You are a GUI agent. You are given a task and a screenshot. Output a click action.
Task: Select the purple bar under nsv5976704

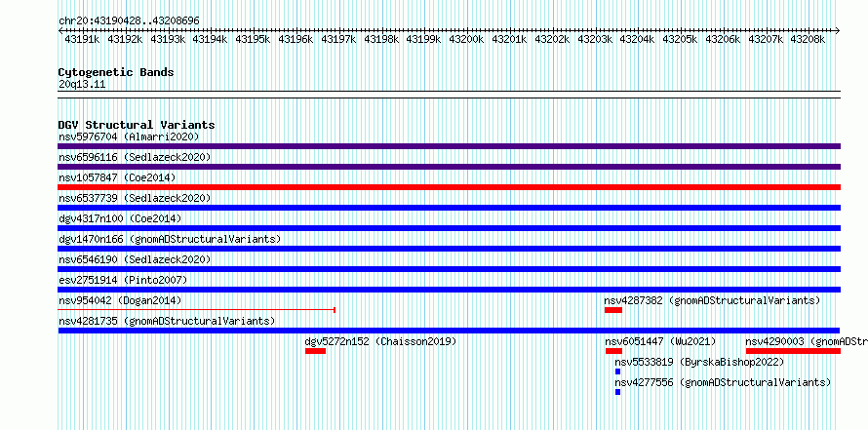click(x=449, y=146)
